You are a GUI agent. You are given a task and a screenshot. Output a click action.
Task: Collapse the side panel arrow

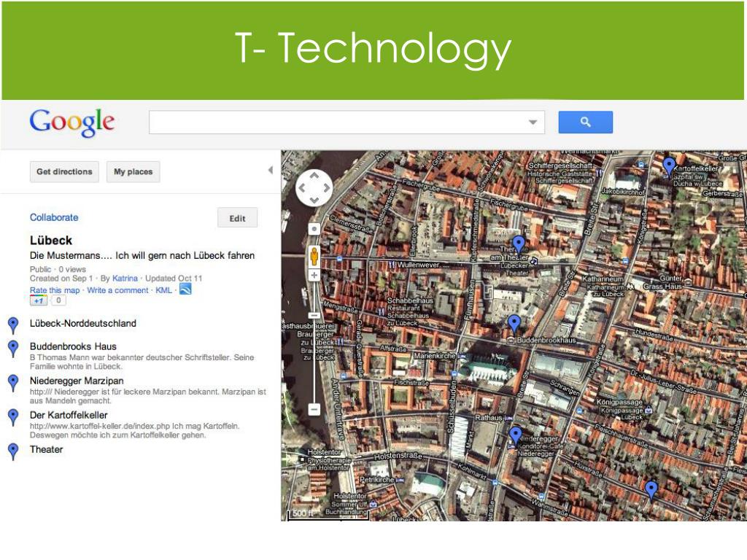point(270,170)
